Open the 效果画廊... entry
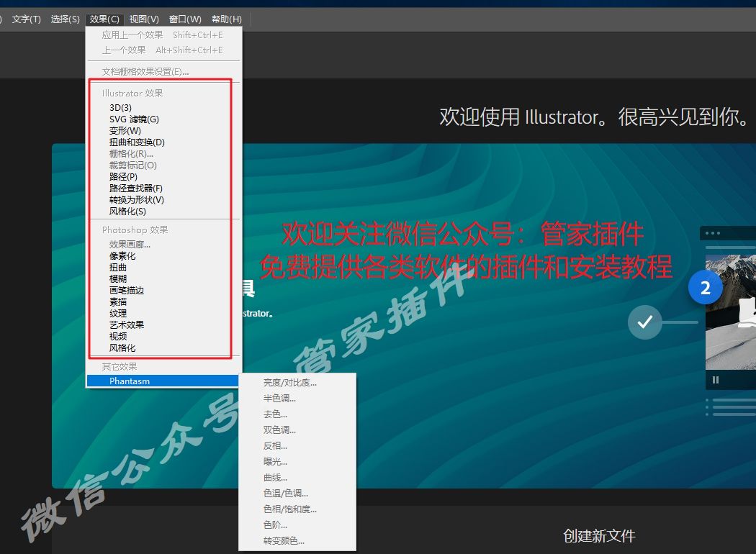 [x=163, y=244]
